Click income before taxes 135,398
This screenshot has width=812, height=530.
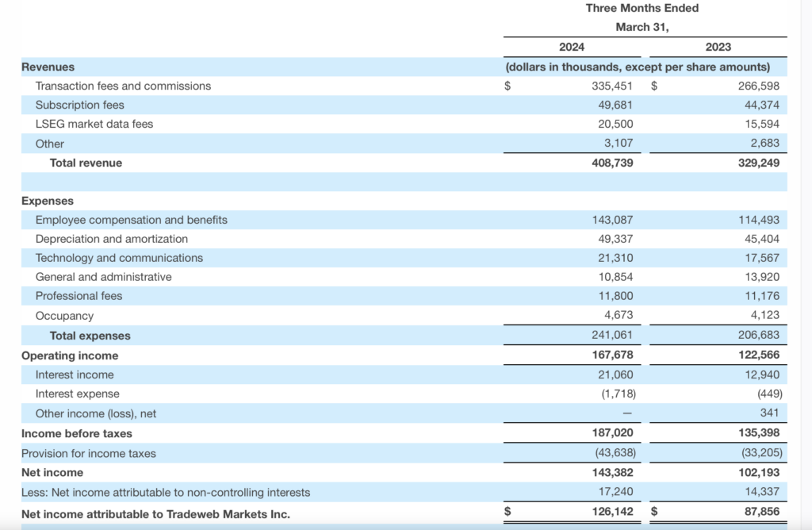pos(759,433)
